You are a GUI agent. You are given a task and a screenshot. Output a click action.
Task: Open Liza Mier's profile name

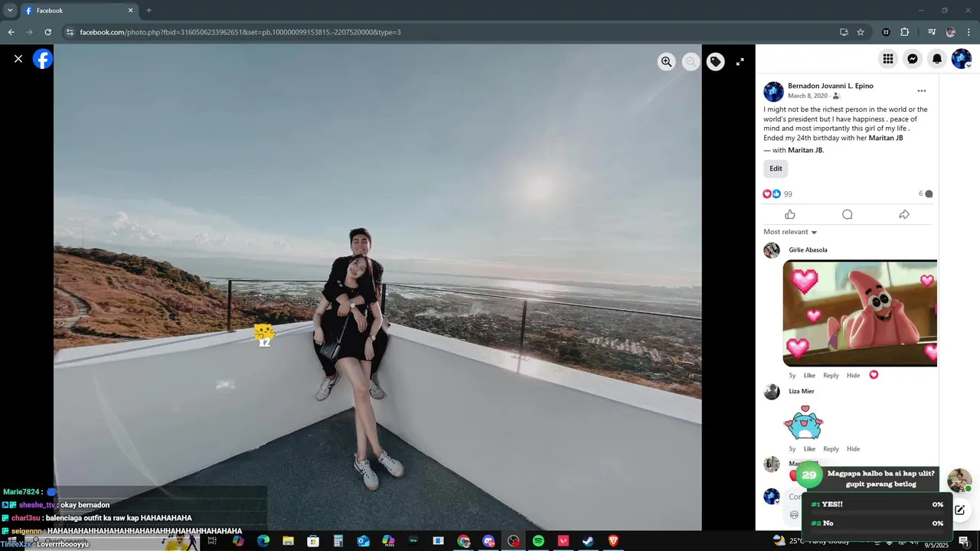(x=802, y=392)
